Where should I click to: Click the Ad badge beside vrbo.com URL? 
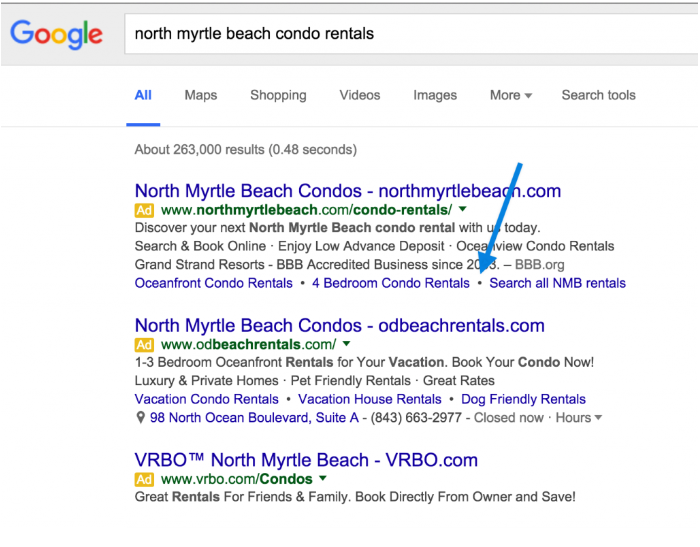144,479
